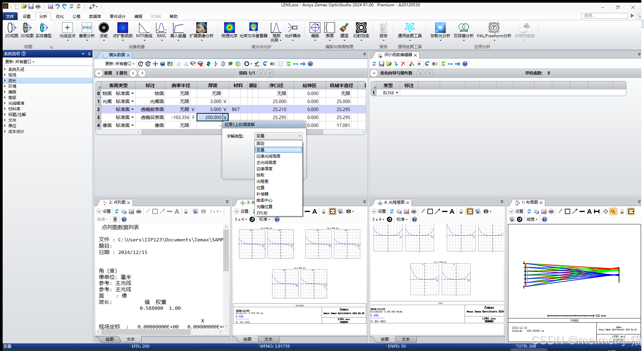Open the 点扩散函数 PSF tool
This screenshot has width=644, height=351.
click(123, 32)
